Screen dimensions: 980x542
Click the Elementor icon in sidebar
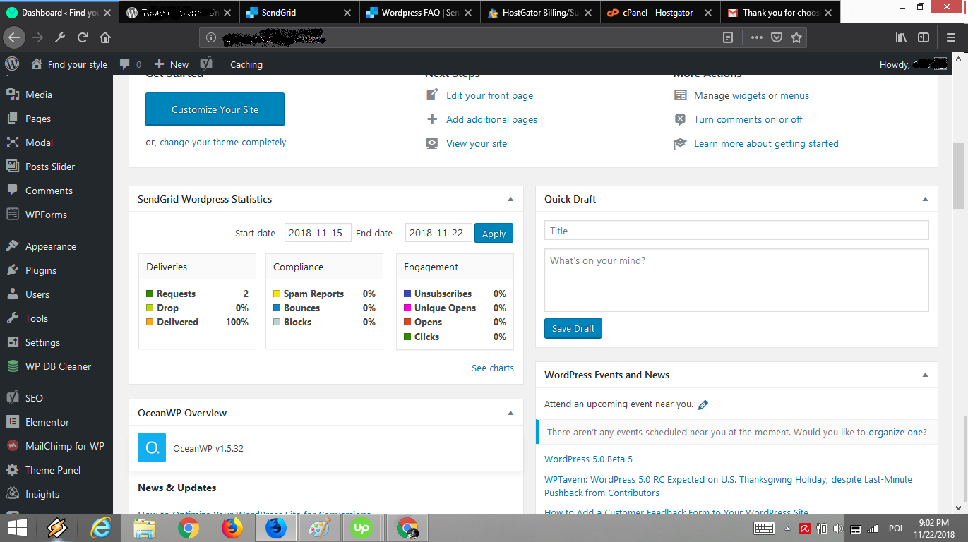click(12, 422)
